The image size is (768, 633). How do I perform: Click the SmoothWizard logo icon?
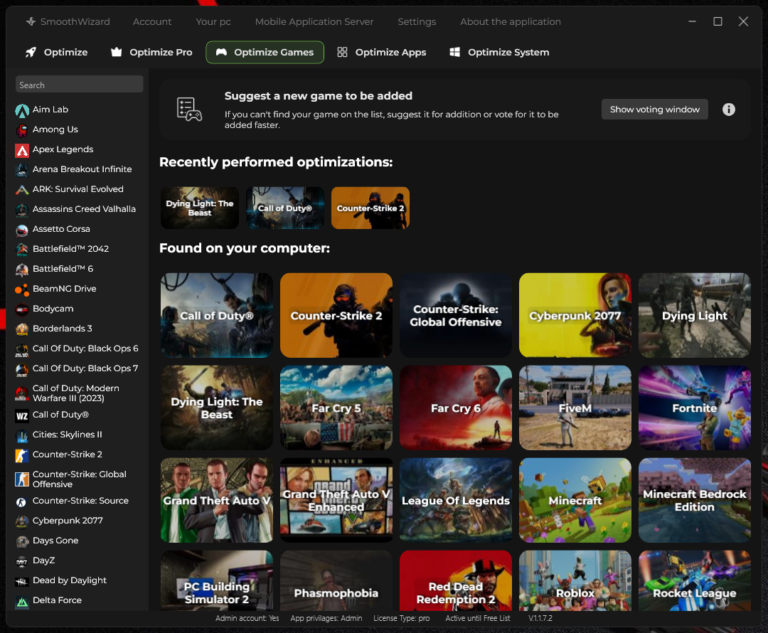(32, 22)
